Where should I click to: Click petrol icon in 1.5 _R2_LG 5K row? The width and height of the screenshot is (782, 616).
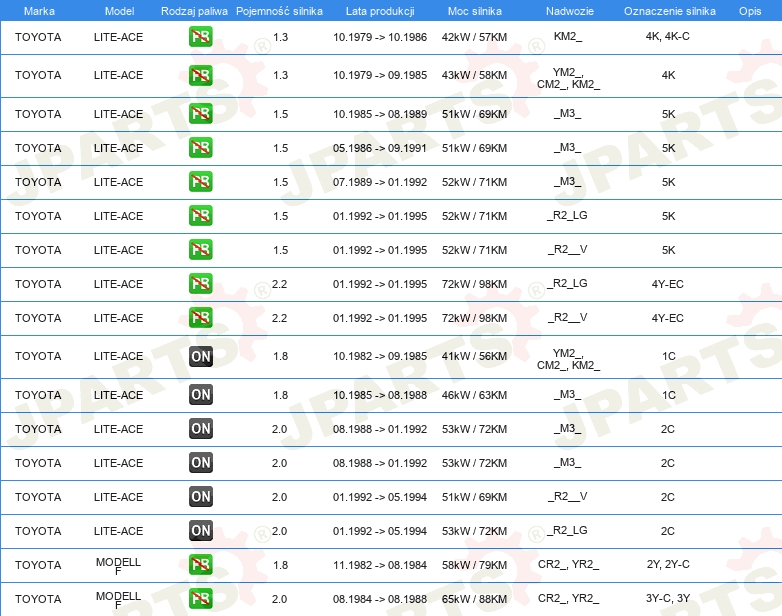(x=200, y=215)
